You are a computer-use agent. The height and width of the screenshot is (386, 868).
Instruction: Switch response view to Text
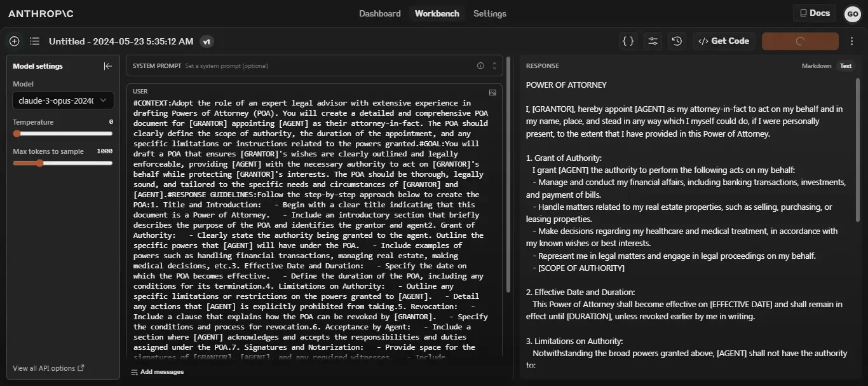coord(846,66)
